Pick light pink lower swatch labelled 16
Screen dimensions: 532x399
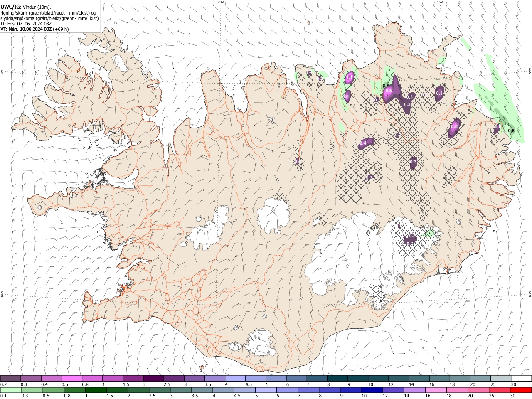pos(436,390)
